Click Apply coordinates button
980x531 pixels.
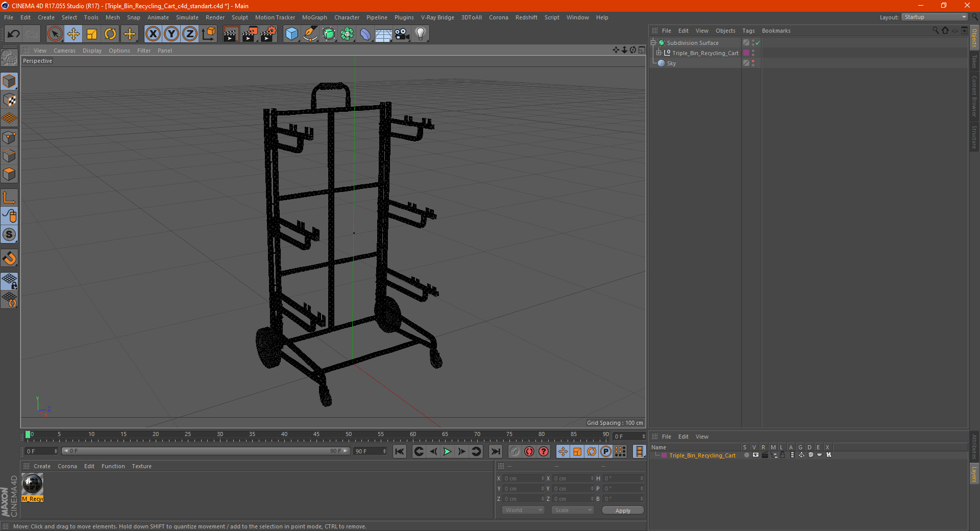click(x=623, y=511)
